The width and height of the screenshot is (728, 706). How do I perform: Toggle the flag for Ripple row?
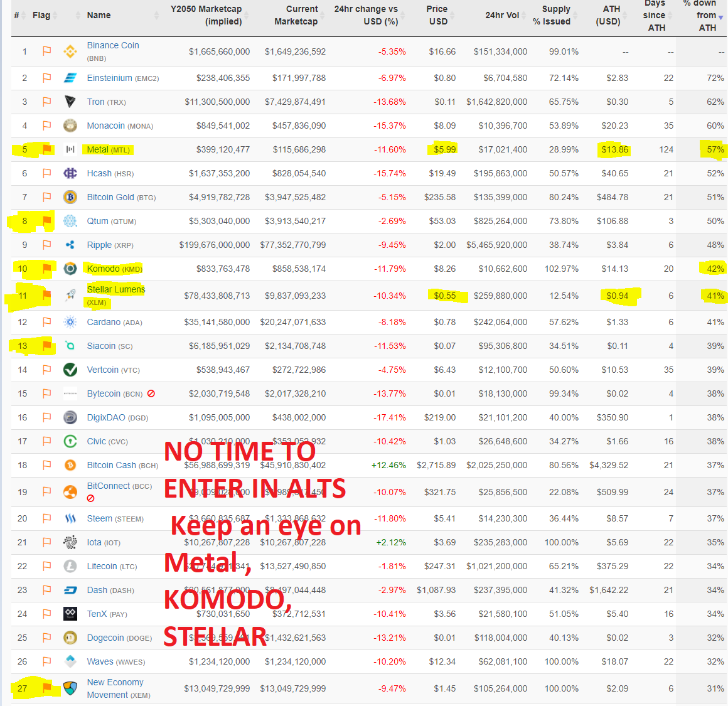click(x=46, y=245)
